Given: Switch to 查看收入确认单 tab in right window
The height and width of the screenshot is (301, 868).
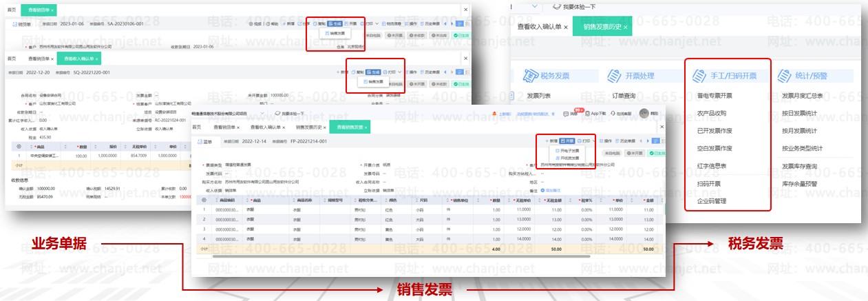Looking at the screenshot, I should tap(539, 27).
